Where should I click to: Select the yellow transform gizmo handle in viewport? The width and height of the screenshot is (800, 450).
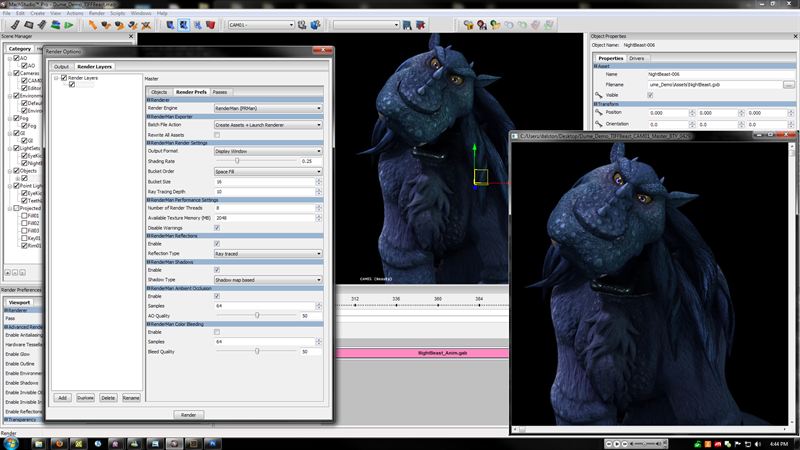480,177
